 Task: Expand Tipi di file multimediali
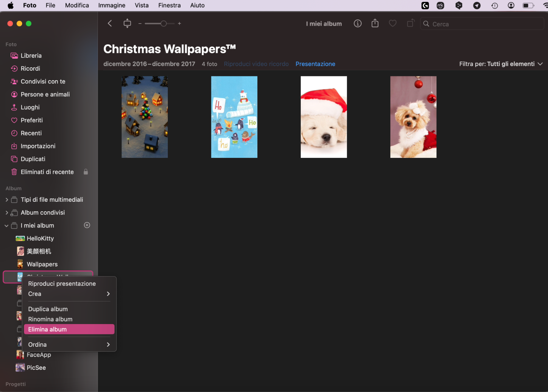pyautogui.click(x=6, y=199)
